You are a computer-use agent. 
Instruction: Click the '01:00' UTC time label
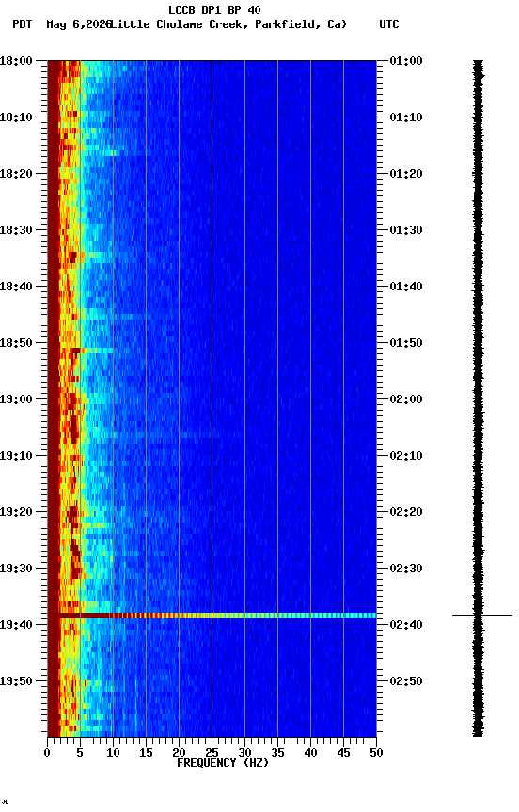point(406,61)
